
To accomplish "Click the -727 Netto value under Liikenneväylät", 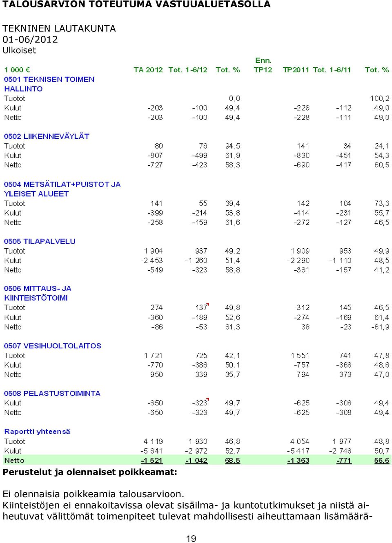I will click(155, 165).
